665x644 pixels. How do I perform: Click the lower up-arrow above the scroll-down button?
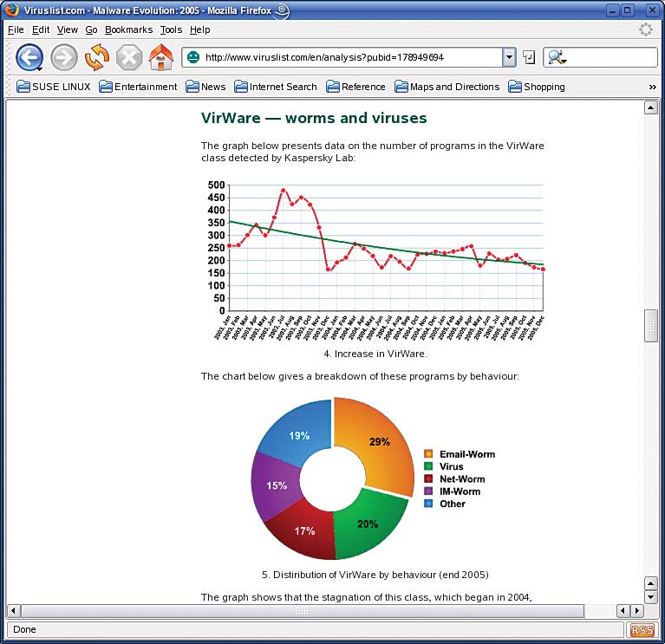650,583
